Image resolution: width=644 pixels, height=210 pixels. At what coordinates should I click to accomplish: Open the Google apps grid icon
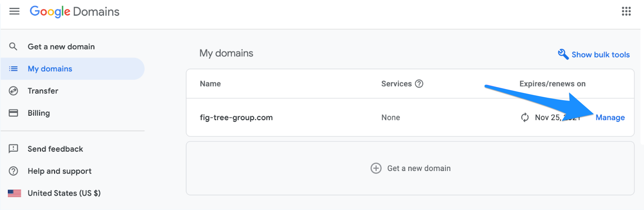(x=626, y=11)
